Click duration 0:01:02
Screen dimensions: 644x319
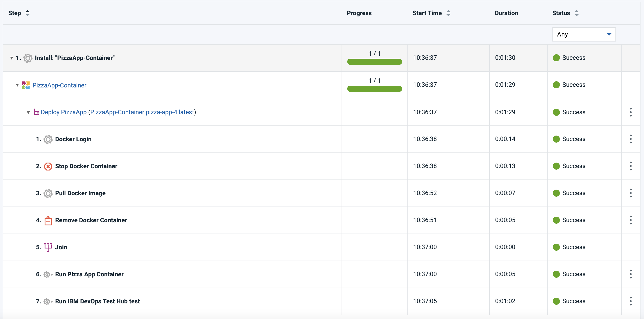[505, 301]
